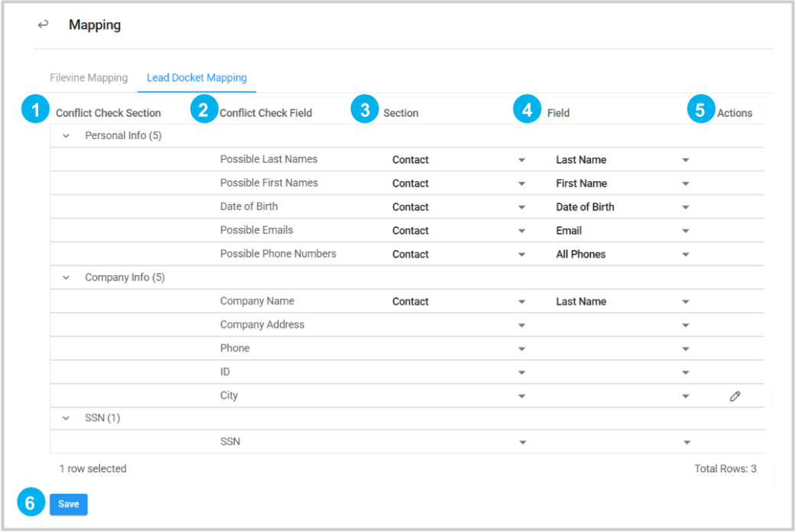This screenshot has height=532, width=796.
Task: Click the '1 row selected' status text
Action: point(93,469)
